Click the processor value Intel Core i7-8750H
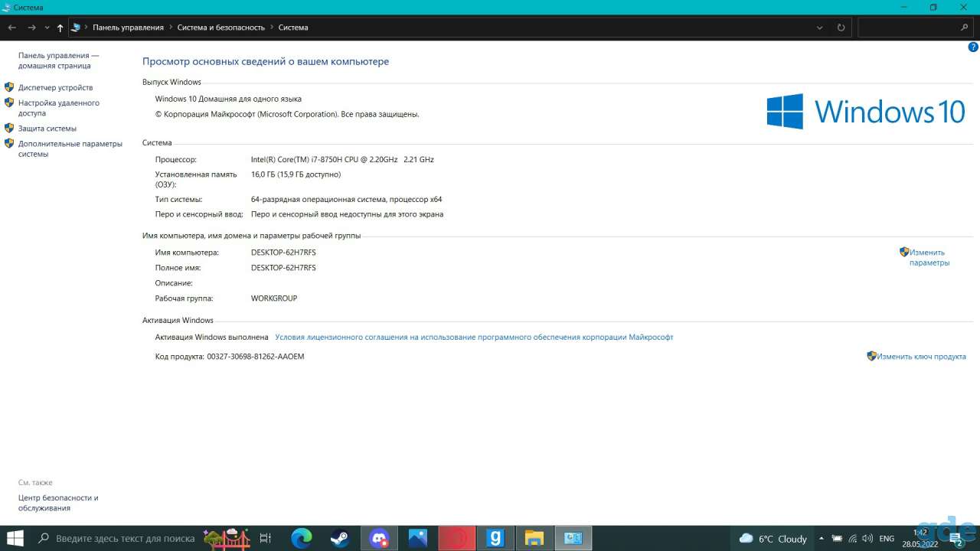Screen dimensions: 980x551 [342, 159]
